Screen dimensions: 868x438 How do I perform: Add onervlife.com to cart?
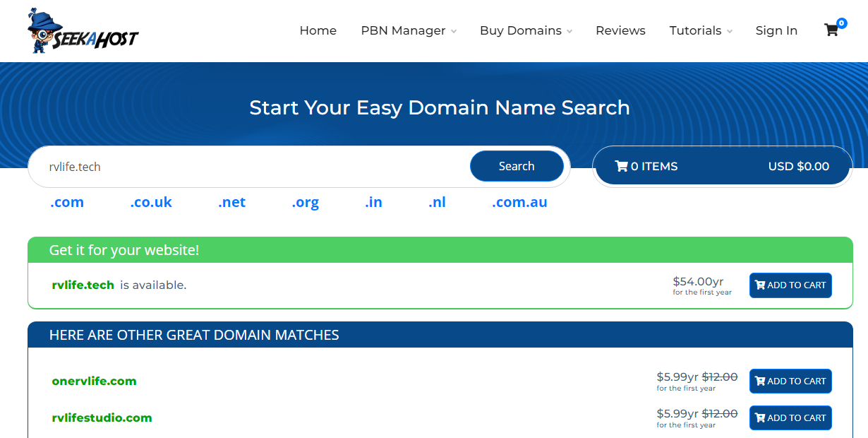(790, 381)
